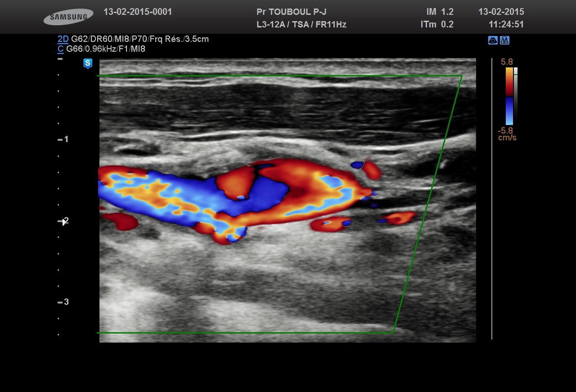Click the L3-12A / TSA / FR11Hz probe info

coord(301,24)
